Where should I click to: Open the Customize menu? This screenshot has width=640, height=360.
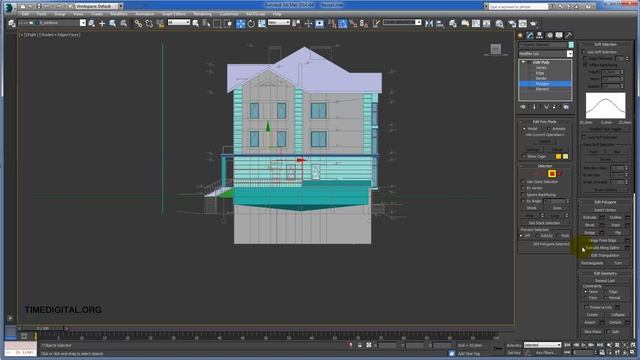pyautogui.click(x=229, y=14)
